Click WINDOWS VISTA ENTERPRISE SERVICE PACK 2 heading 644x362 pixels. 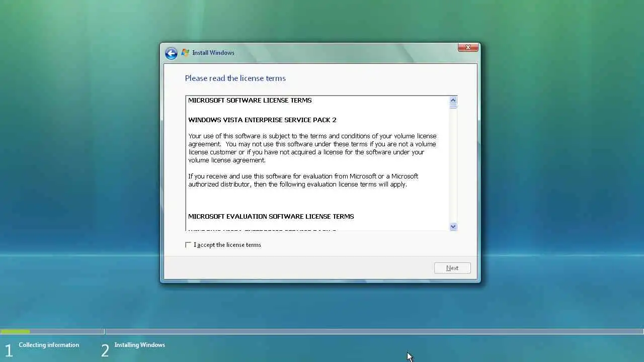262,120
